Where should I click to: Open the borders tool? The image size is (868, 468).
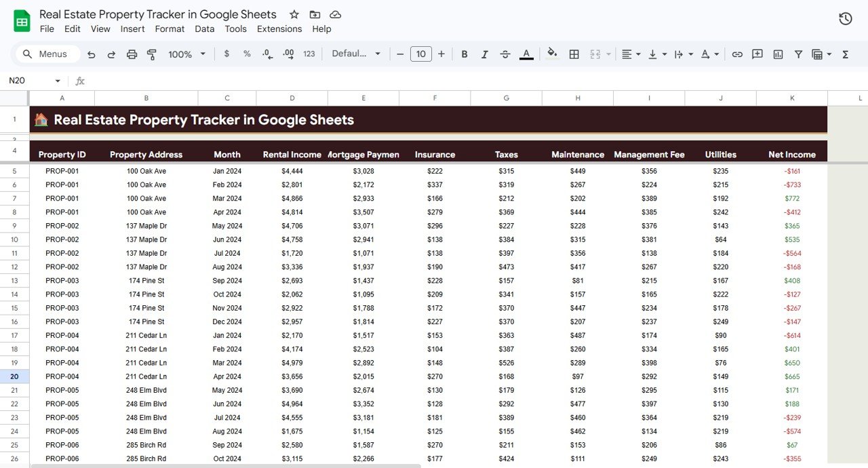(574, 54)
